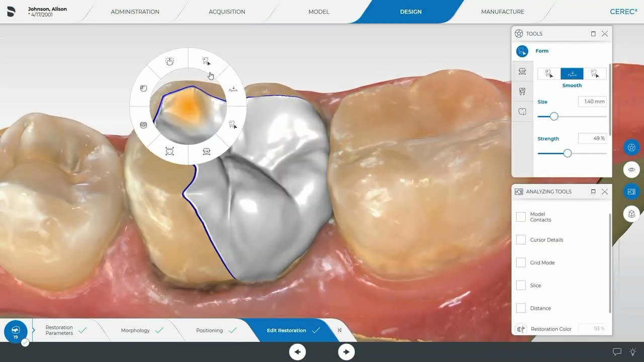Go to Restoration Parameters step
The width and height of the screenshot is (644, 362).
(x=65, y=330)
